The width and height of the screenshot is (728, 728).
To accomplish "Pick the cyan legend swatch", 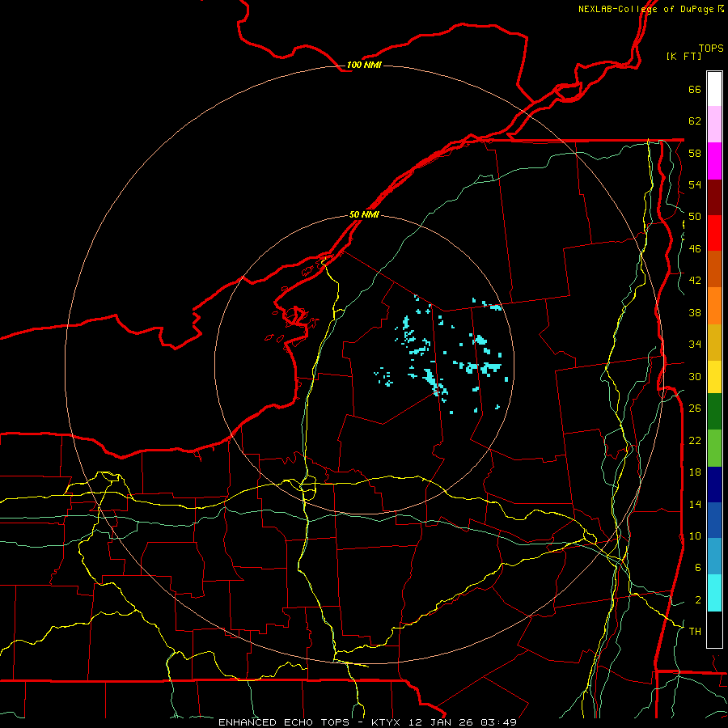I will [x=714, y=593].
